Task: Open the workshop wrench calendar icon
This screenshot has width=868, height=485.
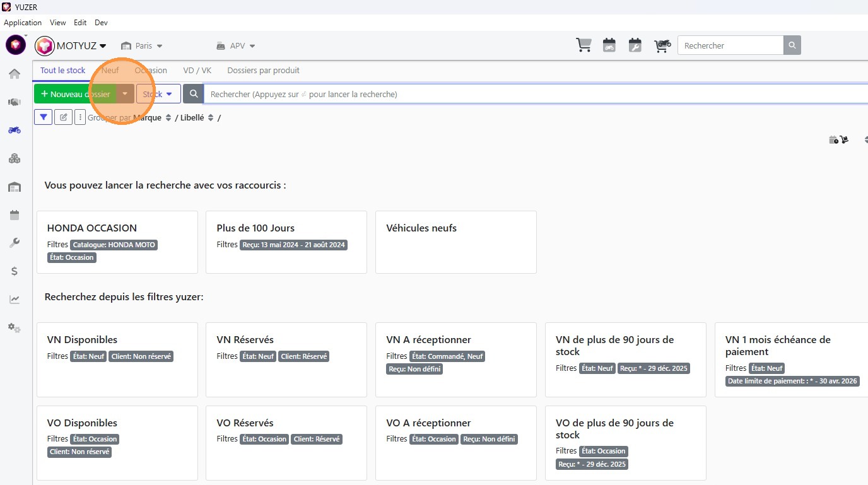Action: point(635,45)
